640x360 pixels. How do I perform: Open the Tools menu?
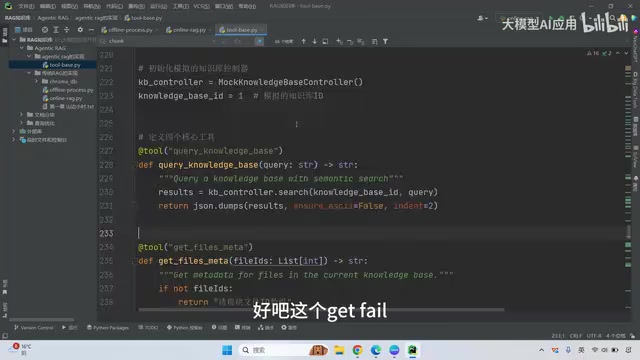pyautogui.click(x=180, y=6)
